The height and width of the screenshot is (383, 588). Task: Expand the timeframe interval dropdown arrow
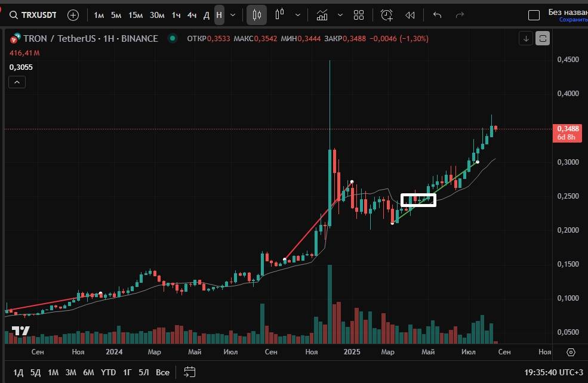pyautogui.click(x=233, y=15)
